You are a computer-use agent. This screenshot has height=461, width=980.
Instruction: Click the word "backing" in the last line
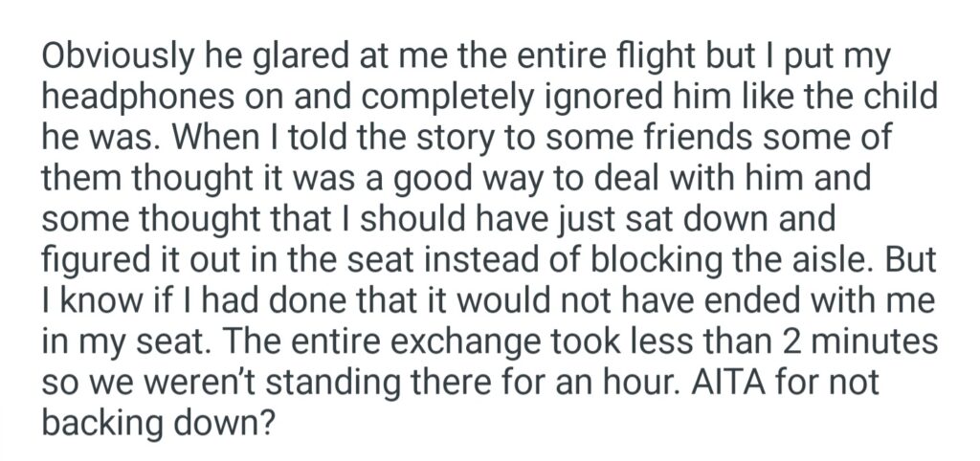point(105,424)
